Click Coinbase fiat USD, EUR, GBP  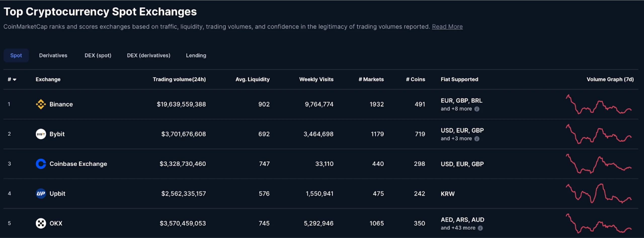[462, 164]
